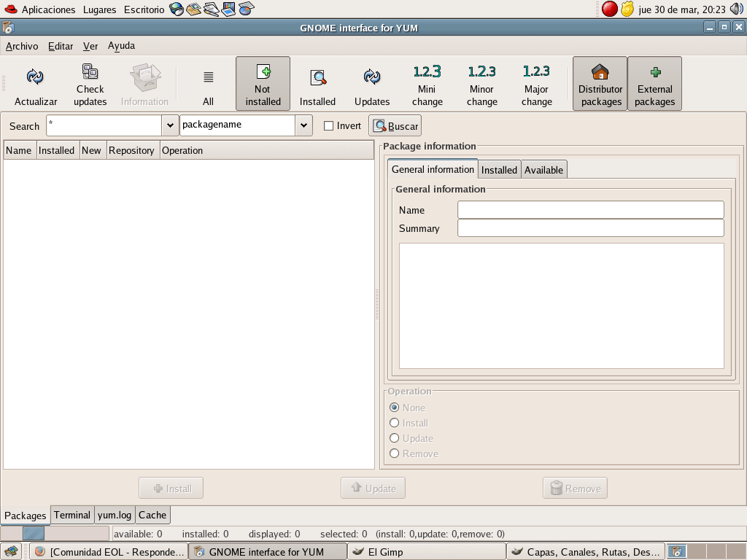Select the Install operation radio button
The width and height of the screenshot is (747, 560).
(x=394, y=423)
